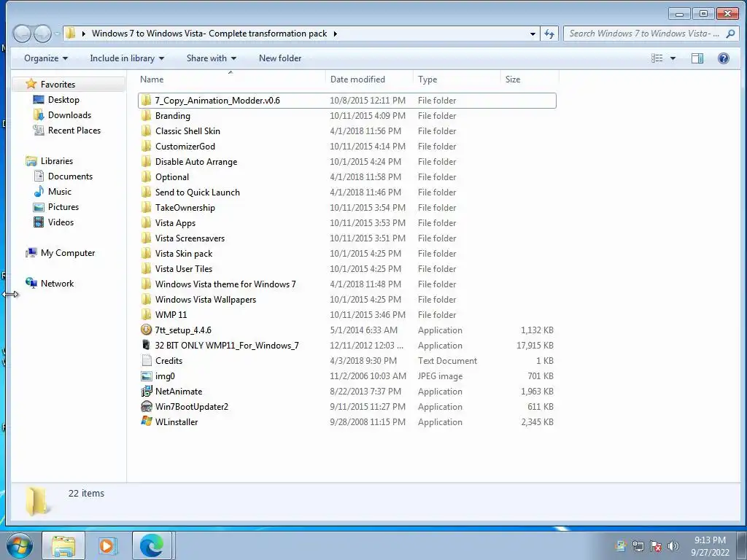Select the Vista Skin pack folder

[347, 253]
